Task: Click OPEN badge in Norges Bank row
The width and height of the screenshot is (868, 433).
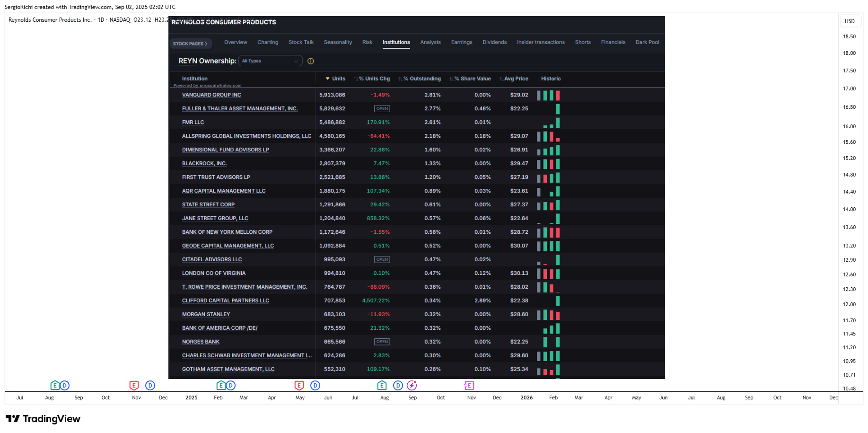Action: coord(382,342)
